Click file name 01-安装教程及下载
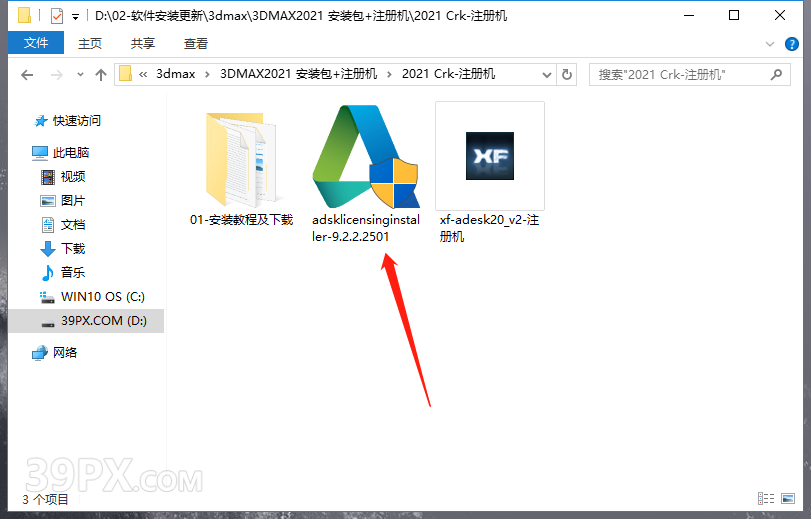 [x=242, y=220]
